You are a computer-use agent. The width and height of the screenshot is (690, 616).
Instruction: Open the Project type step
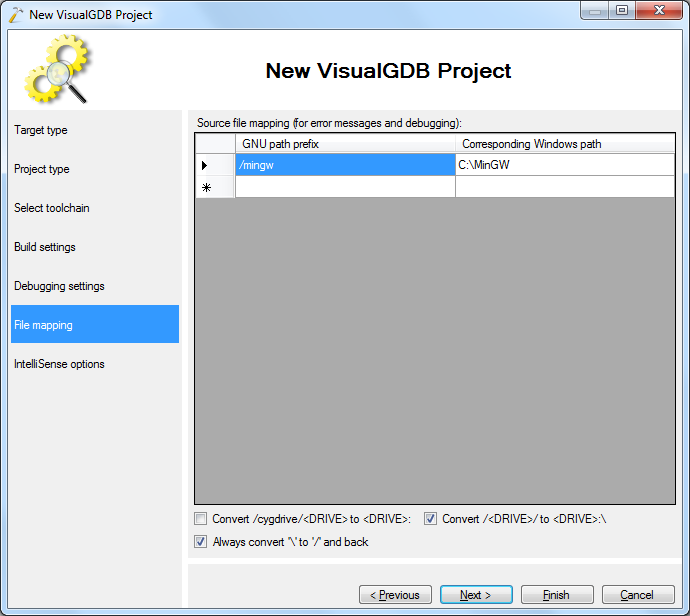(x=95, y=169)
